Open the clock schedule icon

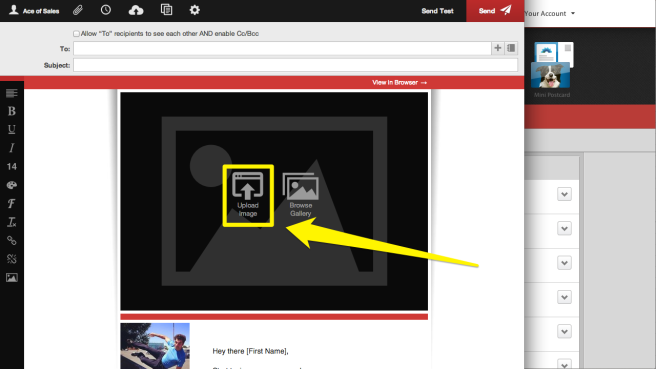(x=106, y=10)
